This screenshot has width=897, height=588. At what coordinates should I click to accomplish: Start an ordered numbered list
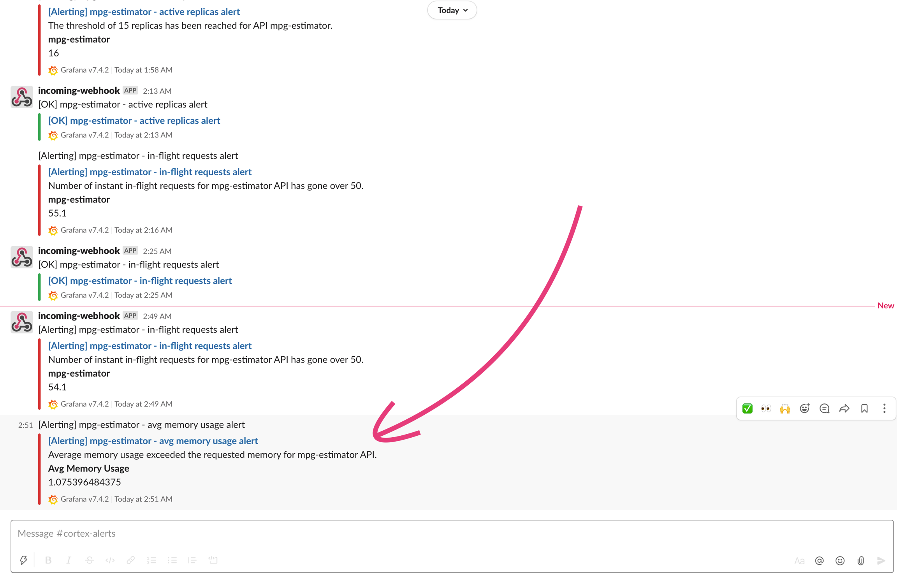151,560
